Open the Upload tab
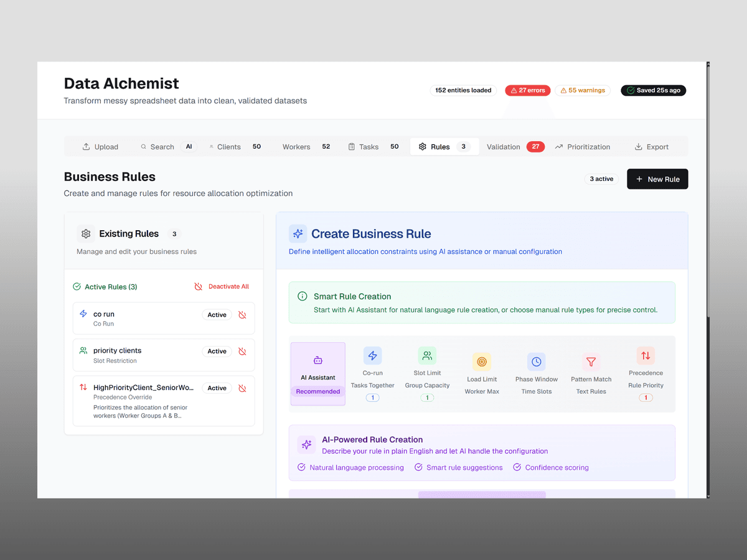747x560 pixels. [x=100, y=147]
